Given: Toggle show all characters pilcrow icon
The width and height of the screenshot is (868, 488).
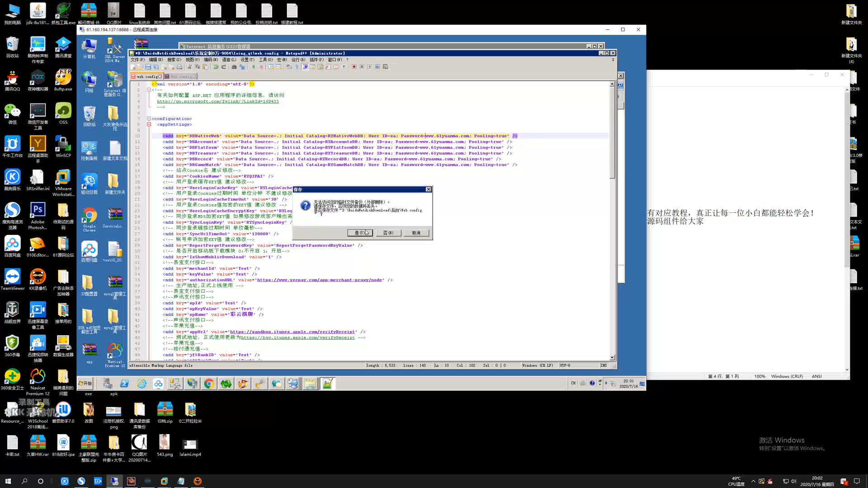Looking at the screenshot, I should pyautogui.click(x=297, y=67).
